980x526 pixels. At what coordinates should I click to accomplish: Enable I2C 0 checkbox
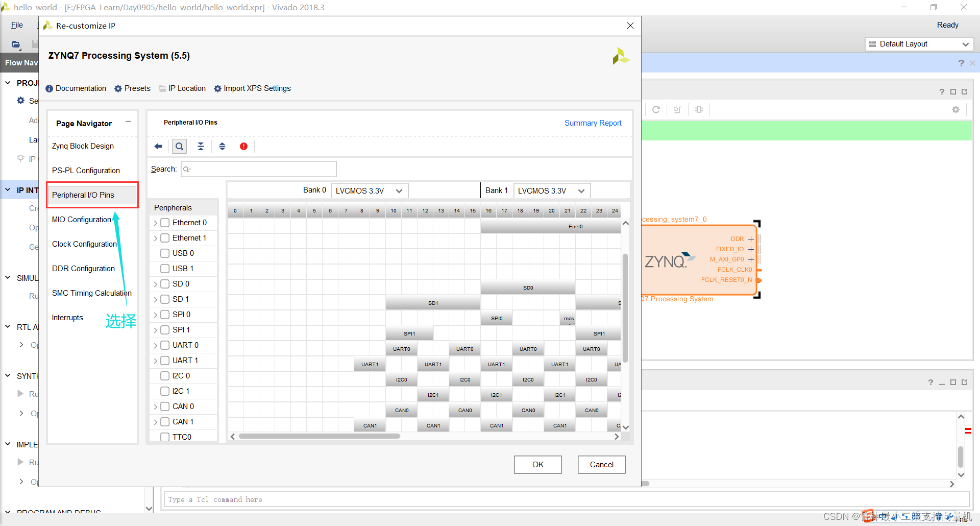165,376
